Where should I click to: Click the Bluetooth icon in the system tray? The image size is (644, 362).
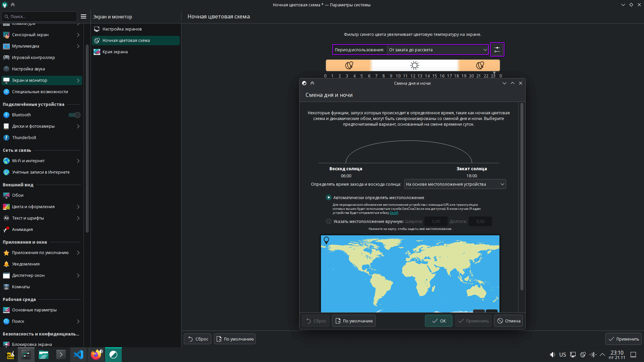[593, 355]
